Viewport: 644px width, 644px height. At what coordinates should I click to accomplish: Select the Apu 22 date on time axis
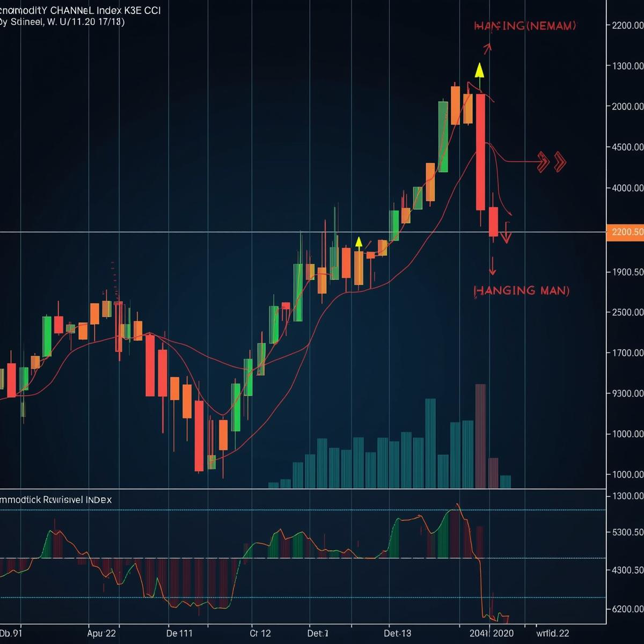101,633
